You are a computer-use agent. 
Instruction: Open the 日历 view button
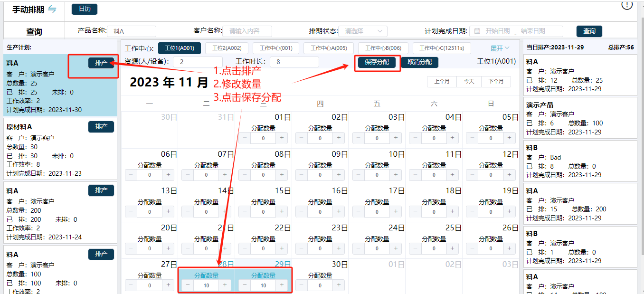tap(85, 9)
